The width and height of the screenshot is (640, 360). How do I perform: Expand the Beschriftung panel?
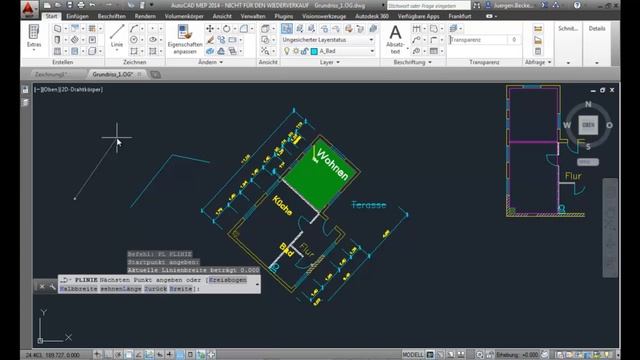(x=412, y=62)
